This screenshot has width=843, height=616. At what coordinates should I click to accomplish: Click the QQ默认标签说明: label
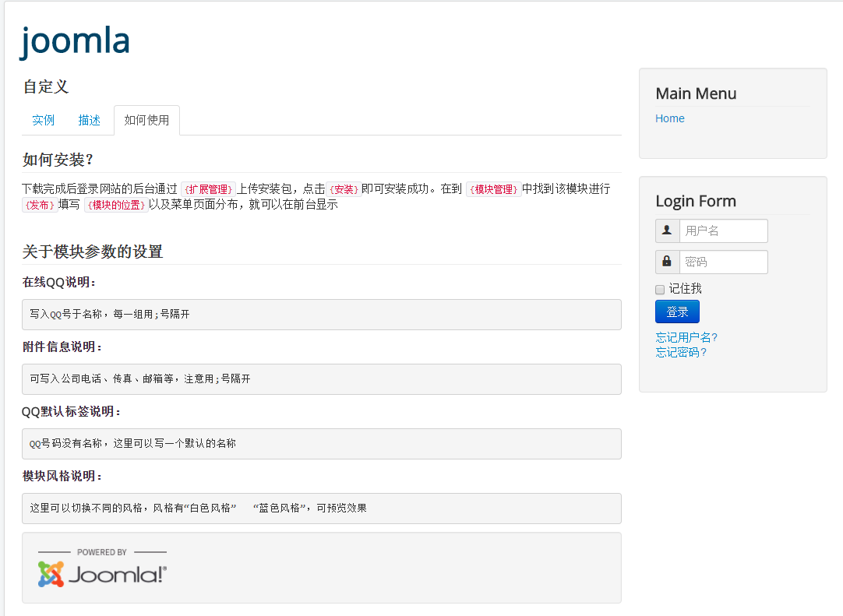click(72, 411)
